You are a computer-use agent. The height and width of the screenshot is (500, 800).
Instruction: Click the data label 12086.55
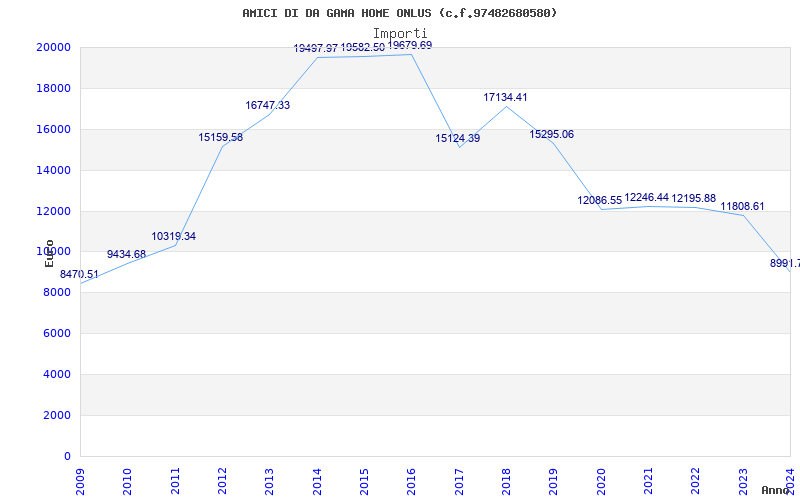coord(600,201)
